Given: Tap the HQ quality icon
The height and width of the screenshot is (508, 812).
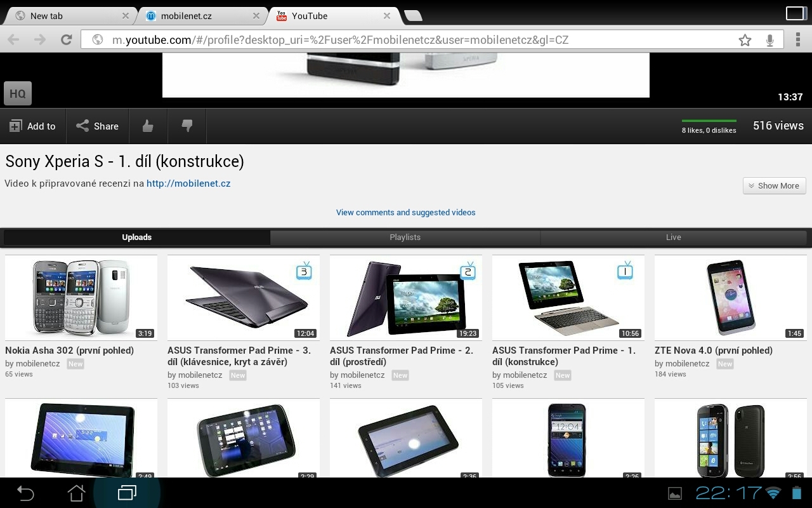Looking at the screenshot, I should [16, 93].
